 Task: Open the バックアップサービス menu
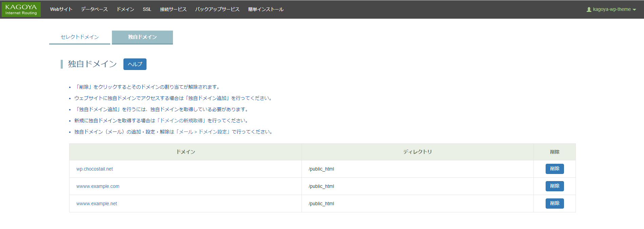click(x=217, y=10)
